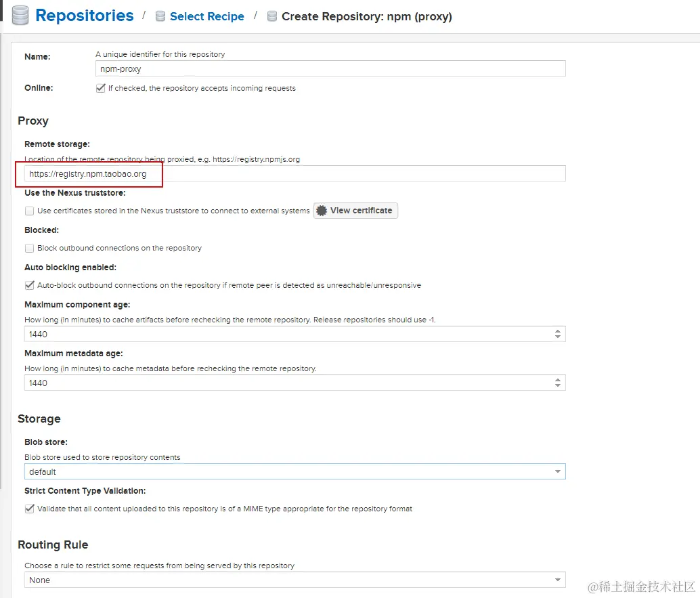This screenshot has height=598, width=700.
Task: Uncheck Strict Content Type Validation
Action: 29,509
